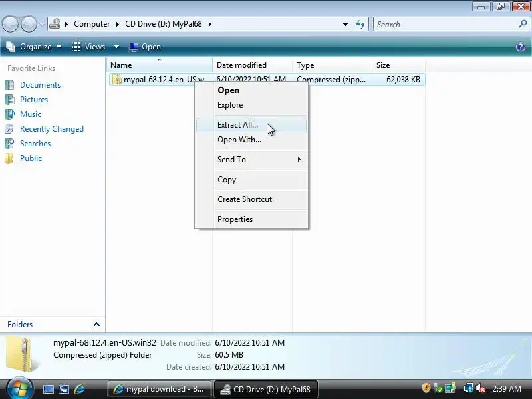Viewport: 532px width, 399px height.
Task: Click the Date modified value in details pane
Action: pos(250,343)
